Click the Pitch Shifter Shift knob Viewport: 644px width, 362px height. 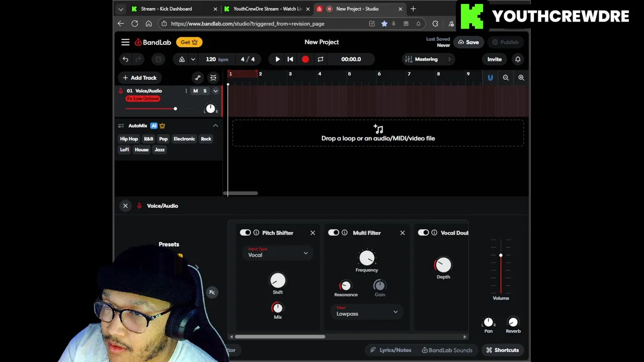pos(278,281)
